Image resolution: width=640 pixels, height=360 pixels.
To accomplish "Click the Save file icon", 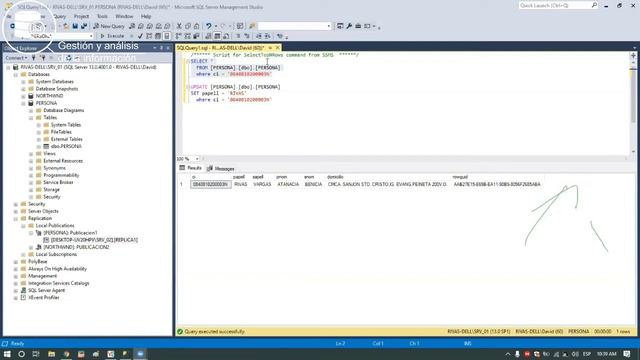I will pos(75,26).
